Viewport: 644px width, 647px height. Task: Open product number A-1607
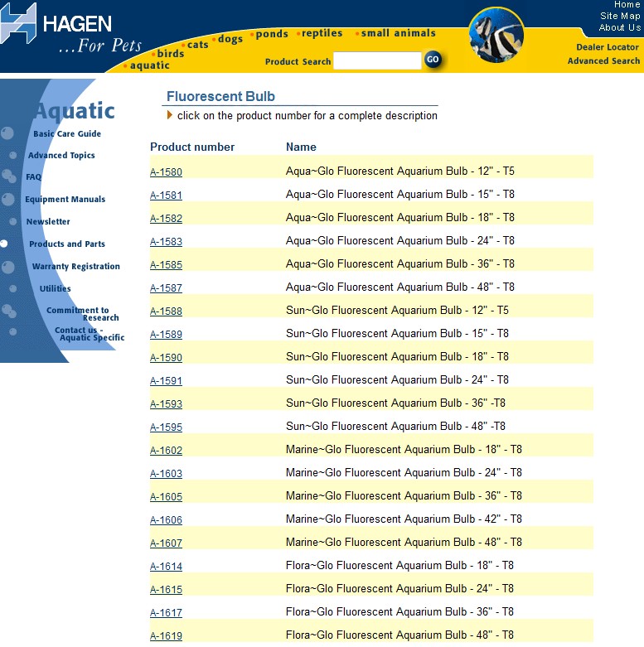pos(166,543)
